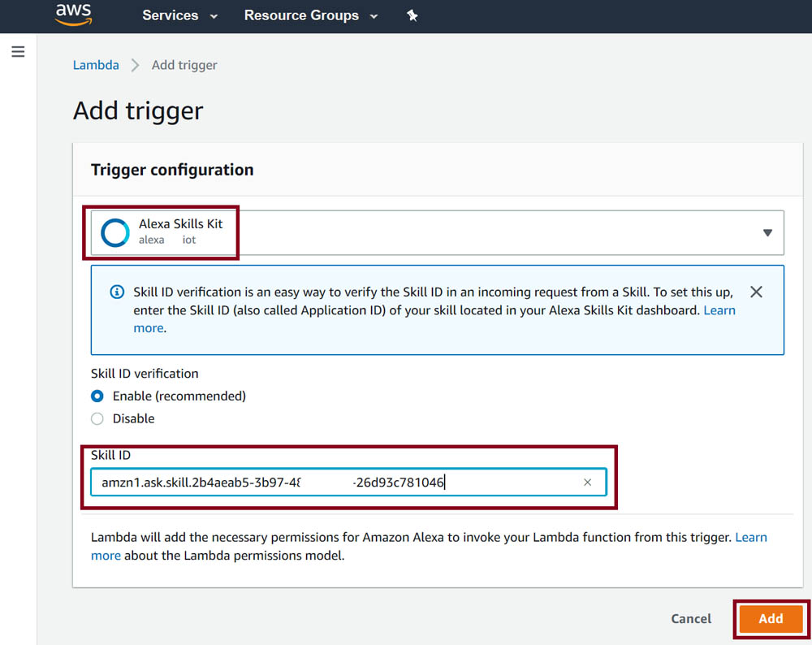The image size is (812, 645).
Task: Click the Alexa ring icon
Action: pos(115,232)
